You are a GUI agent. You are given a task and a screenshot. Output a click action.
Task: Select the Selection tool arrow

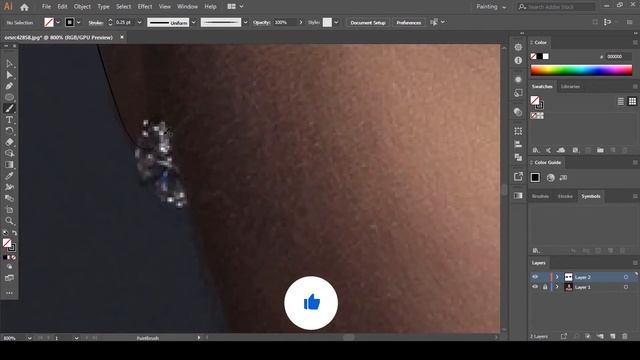(9, 64)
